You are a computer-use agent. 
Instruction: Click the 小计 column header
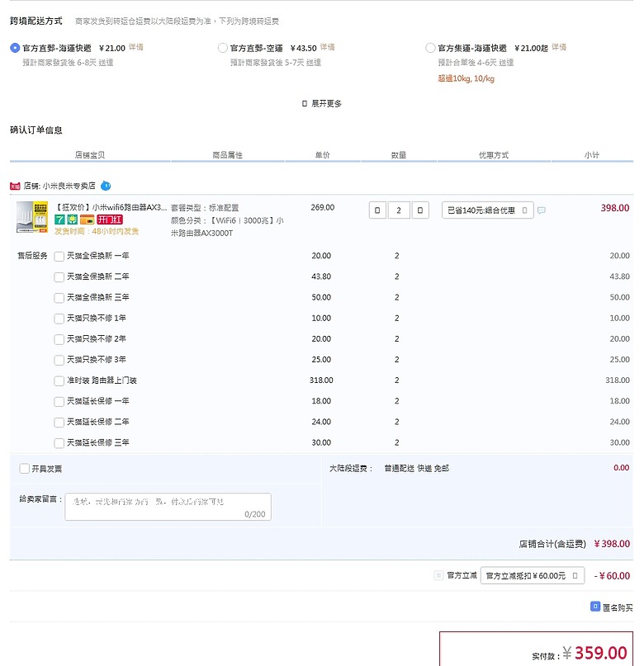592,155
